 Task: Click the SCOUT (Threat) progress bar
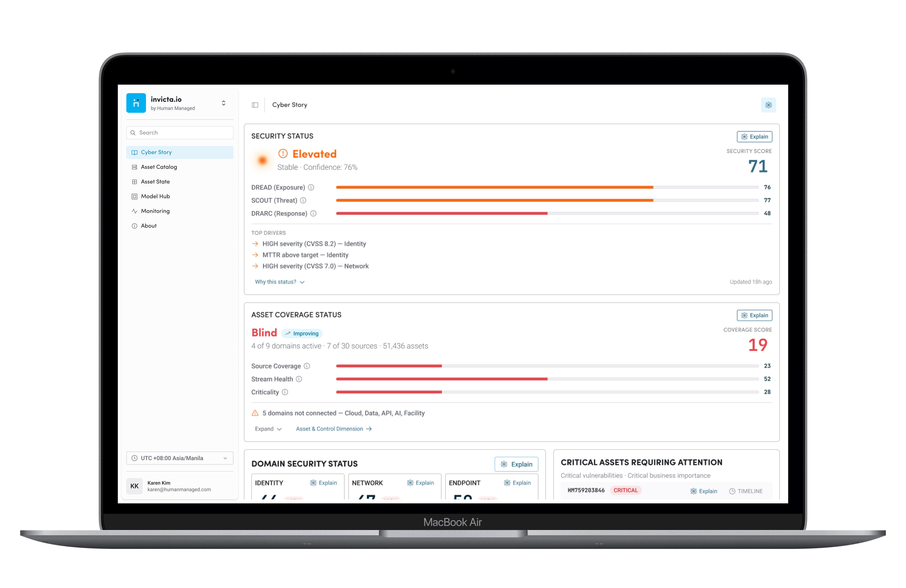tap(547, 200)
